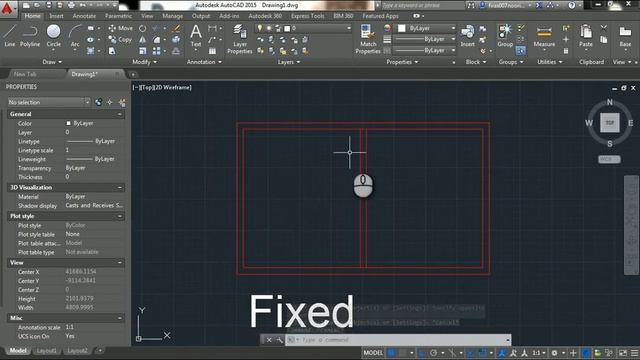Click the Group tool
Viewport: 640px width, 360px height.
(505, 36)
